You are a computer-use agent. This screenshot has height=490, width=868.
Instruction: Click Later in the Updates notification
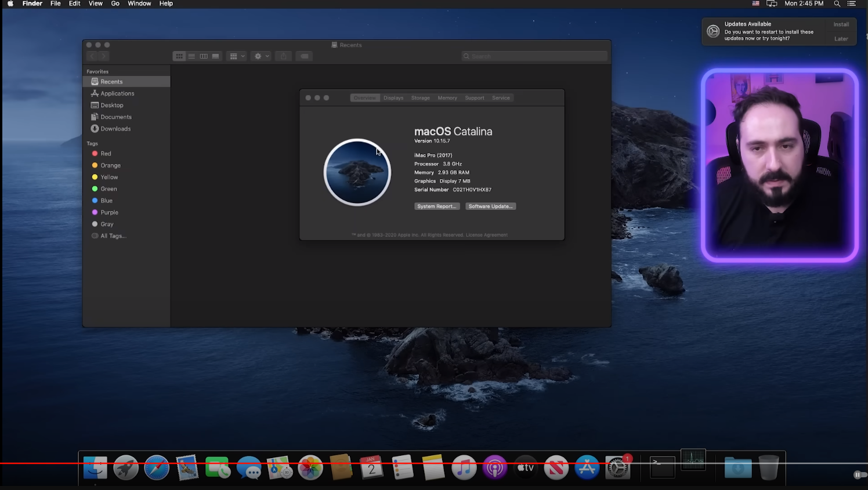pyautogui.click(x=841, y=39)
